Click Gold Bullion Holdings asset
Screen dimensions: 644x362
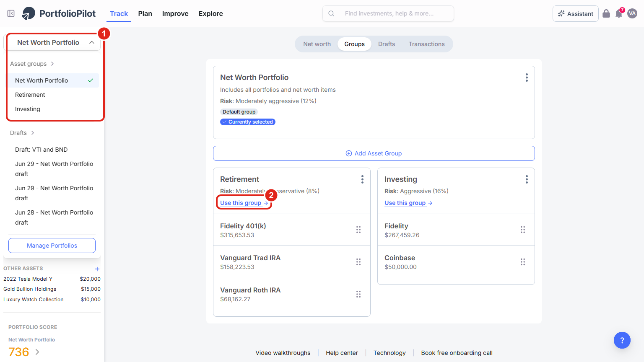tap(52, 289)
